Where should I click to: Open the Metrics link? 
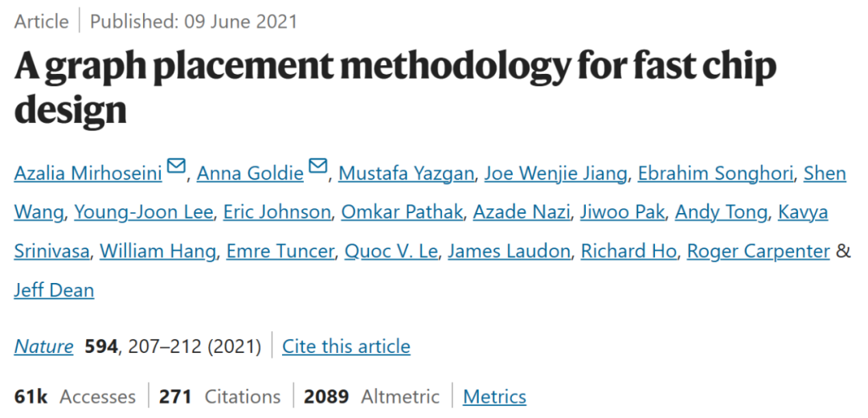tap(494, 396)
